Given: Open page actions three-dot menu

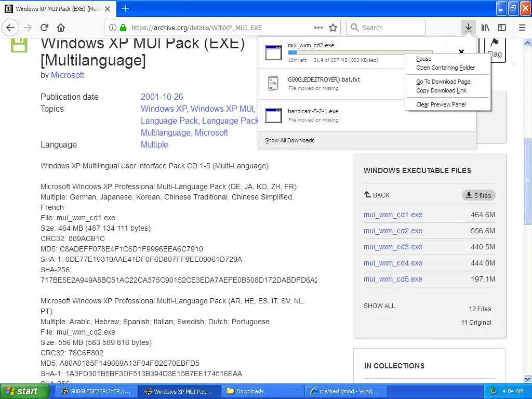Looking at the screenshot, I should (318, 28).
